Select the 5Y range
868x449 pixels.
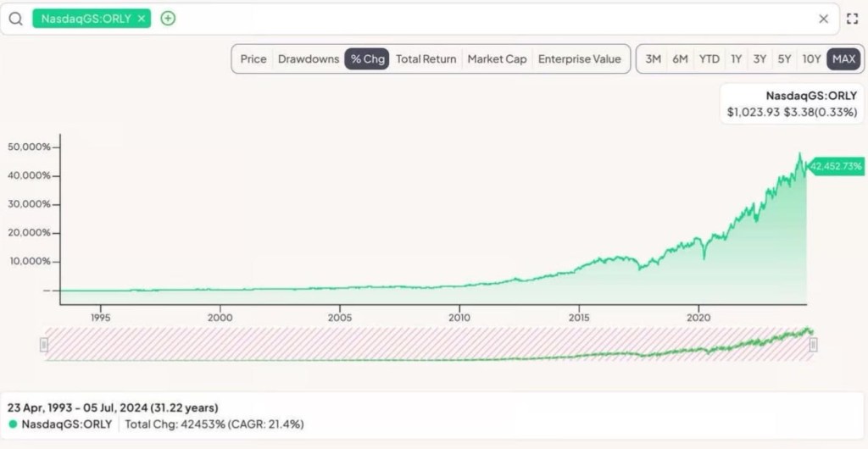click(785, 59)
